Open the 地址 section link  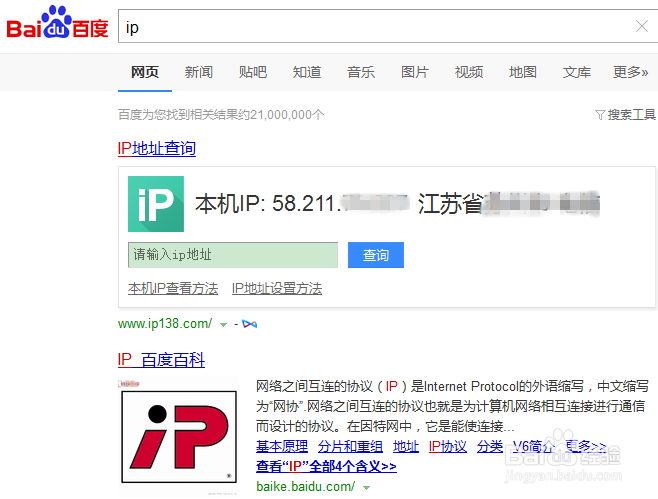pyautogui.click(x=406, y=446)
